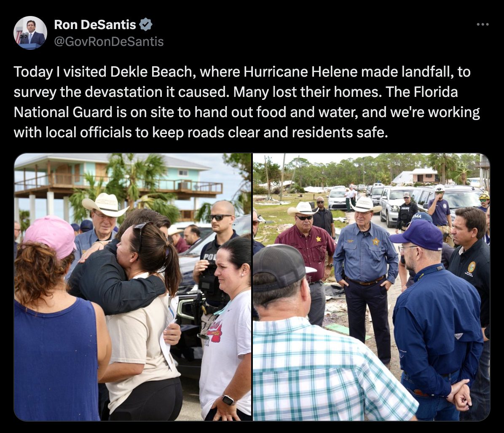Screen dimensions: 504x433
Task: Click the Ron DeSantis display name
Action: [95, 25]
